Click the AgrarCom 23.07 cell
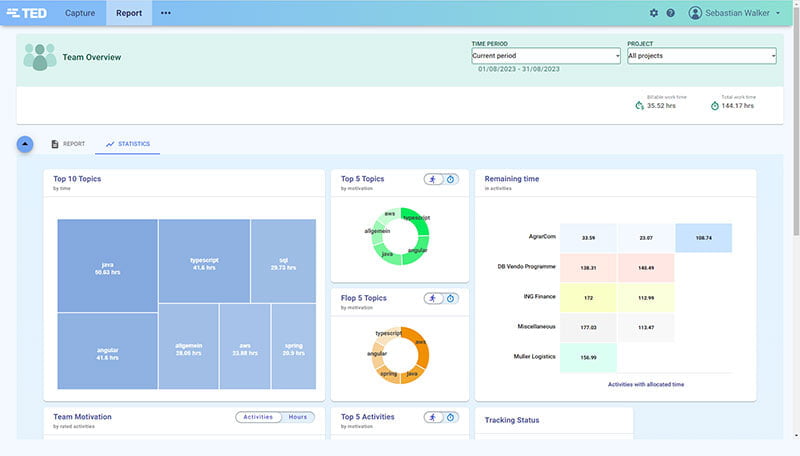The width and height of the screenshot is (800, 456). point(646,238)
